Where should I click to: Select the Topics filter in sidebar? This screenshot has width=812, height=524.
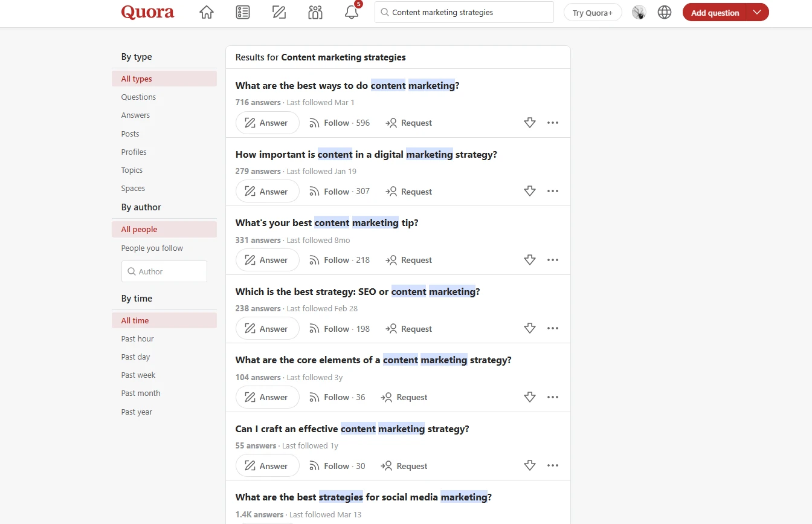(x=132, y=170)
